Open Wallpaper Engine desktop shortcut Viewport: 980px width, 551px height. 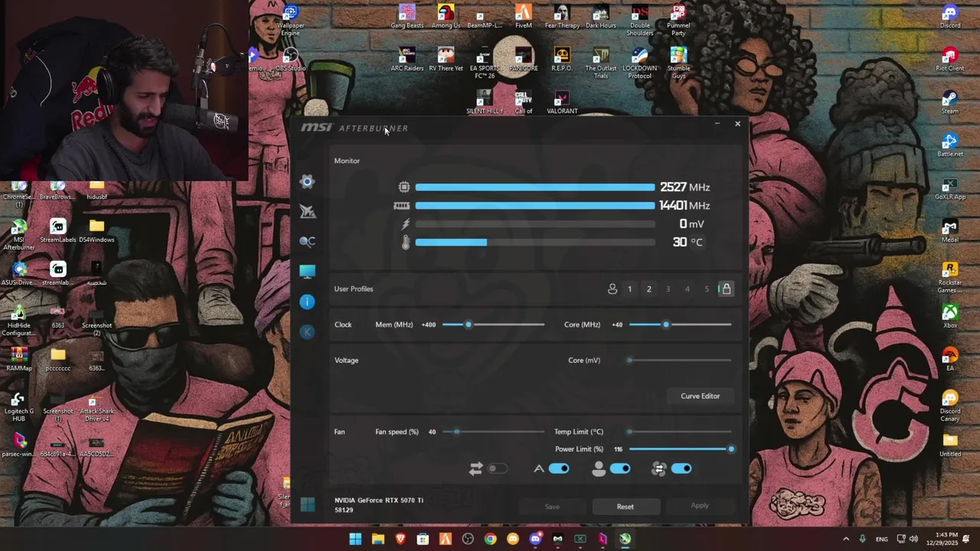coord(290,20)
